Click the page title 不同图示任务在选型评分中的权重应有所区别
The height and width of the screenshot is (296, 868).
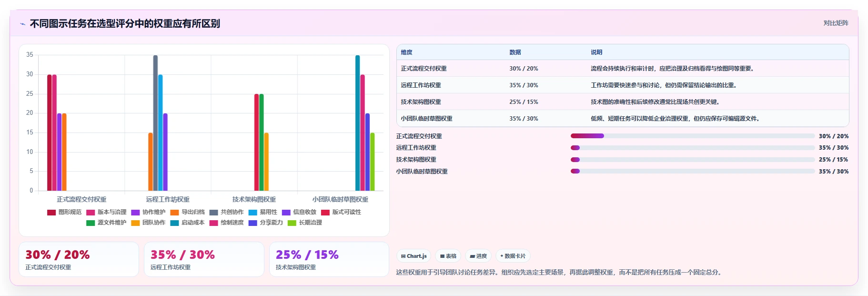tap(125, 24)
